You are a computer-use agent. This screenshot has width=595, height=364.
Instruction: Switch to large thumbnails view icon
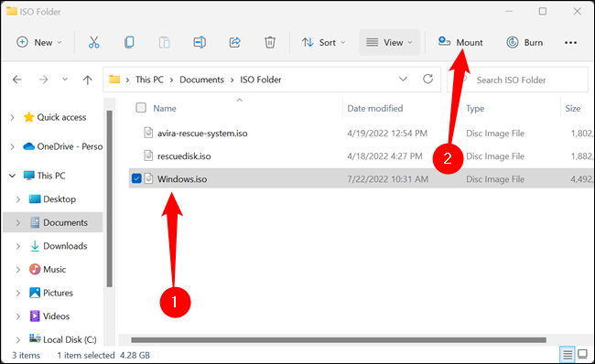(582, 355)
